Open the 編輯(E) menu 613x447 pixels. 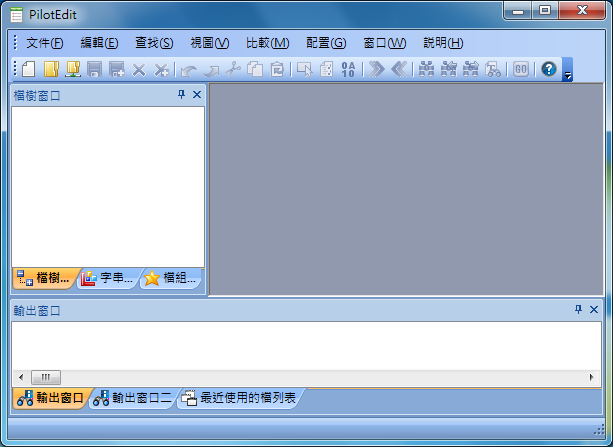(99, 43)
